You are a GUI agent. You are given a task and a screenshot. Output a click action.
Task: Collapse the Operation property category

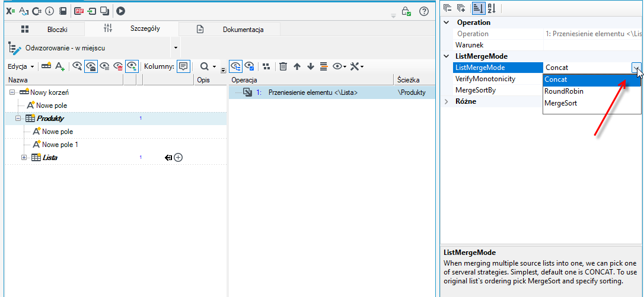tap(447, 23)
